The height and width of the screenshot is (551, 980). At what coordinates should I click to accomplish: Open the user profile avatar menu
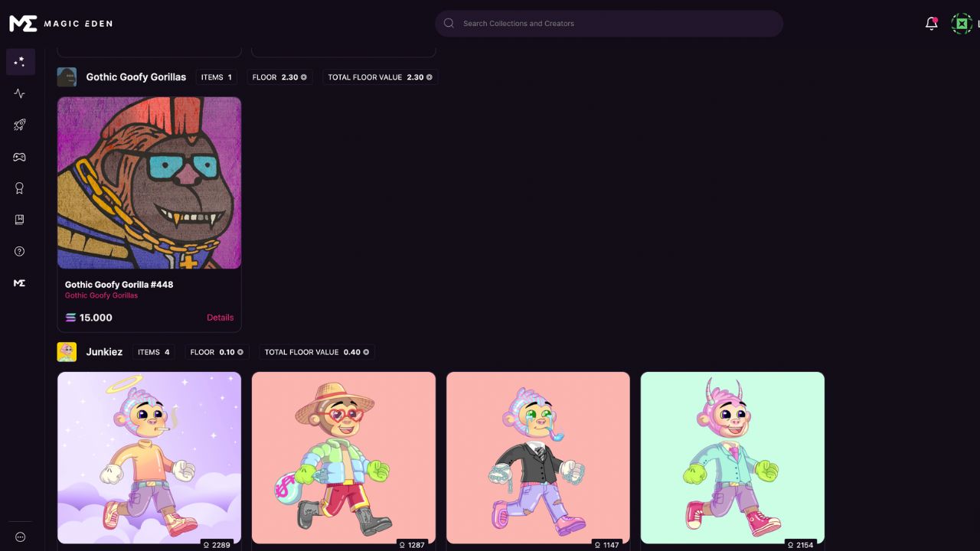click(x=962, y=24)
